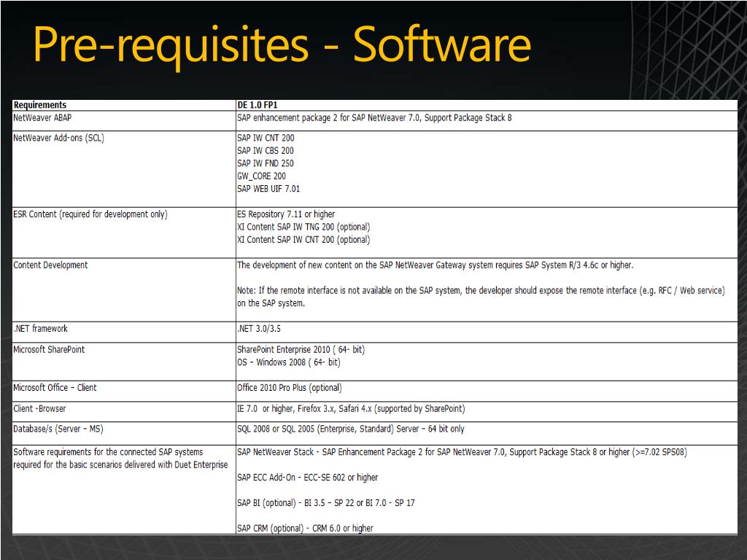
Task: Select the sentence about SAP System R/3 4.6c
Action: pyautogui.click(x=436, y=265)
